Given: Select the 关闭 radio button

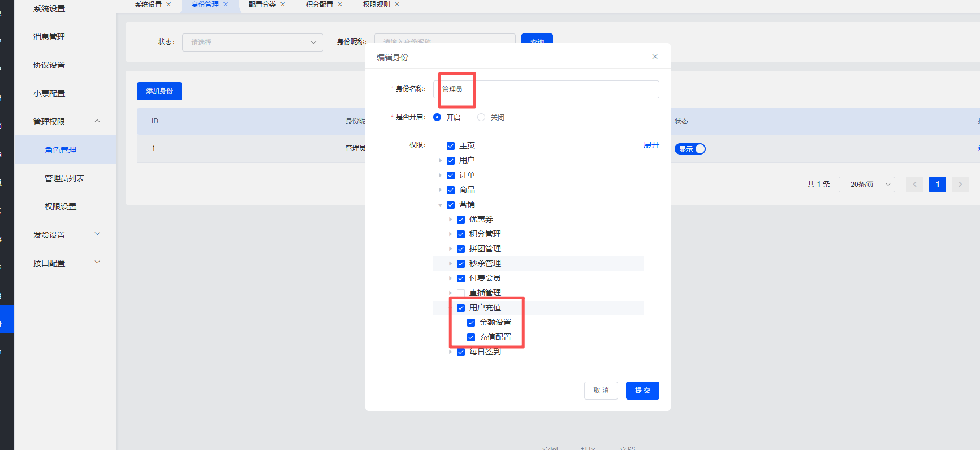Looking at the screenshot, I should click(481, 117).
